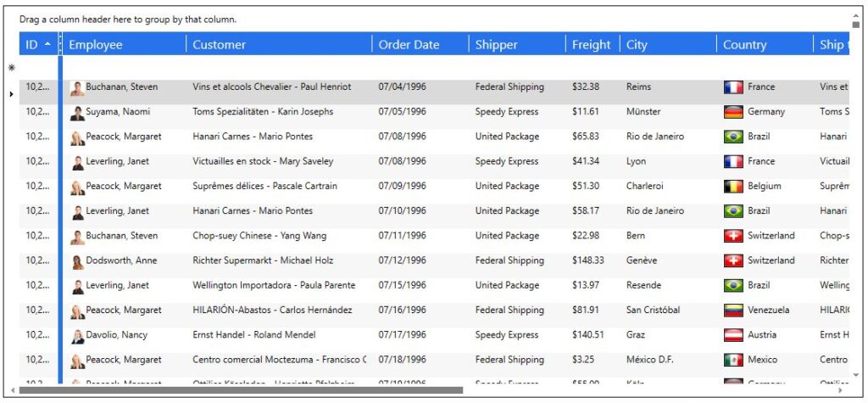Click the Belgium flag icon
The width and height of the screenshot is (868, 403).
[x=733, y=187]
